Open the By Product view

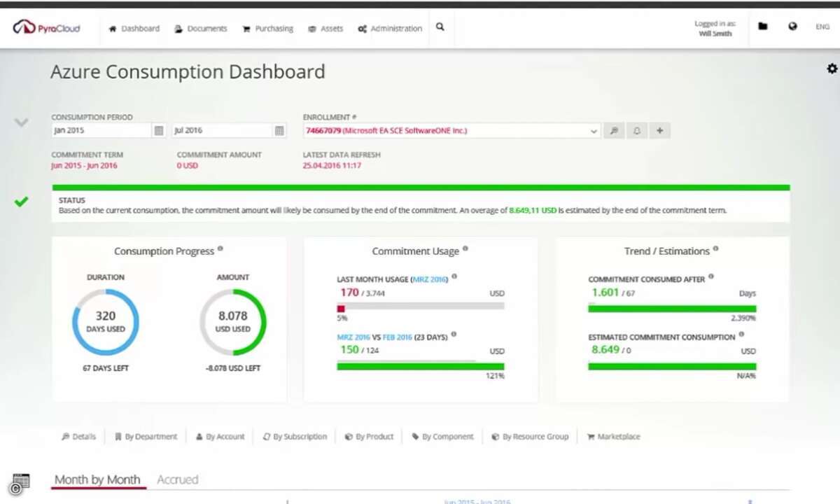[x=369, y=437]
